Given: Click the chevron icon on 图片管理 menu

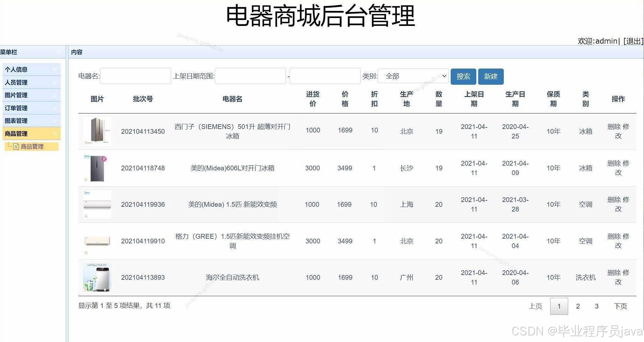Looking at the screenshot, I should tap(54, 95).
